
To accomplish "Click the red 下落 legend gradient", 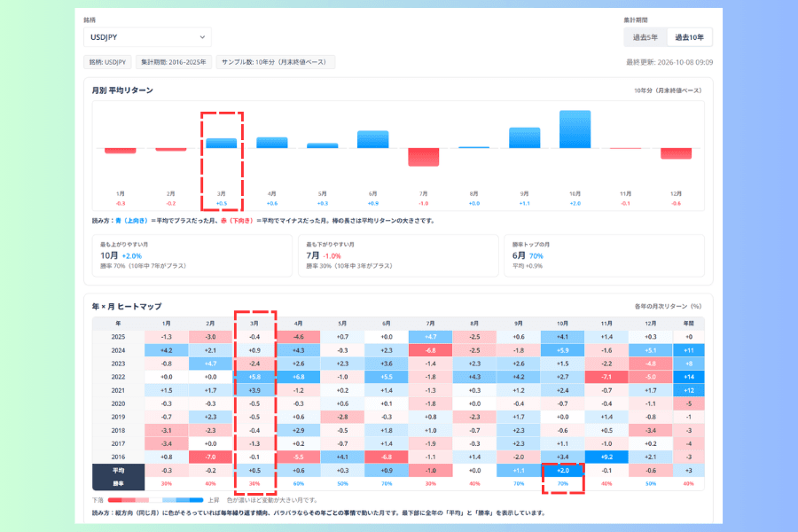I will (x=129, y=500).
